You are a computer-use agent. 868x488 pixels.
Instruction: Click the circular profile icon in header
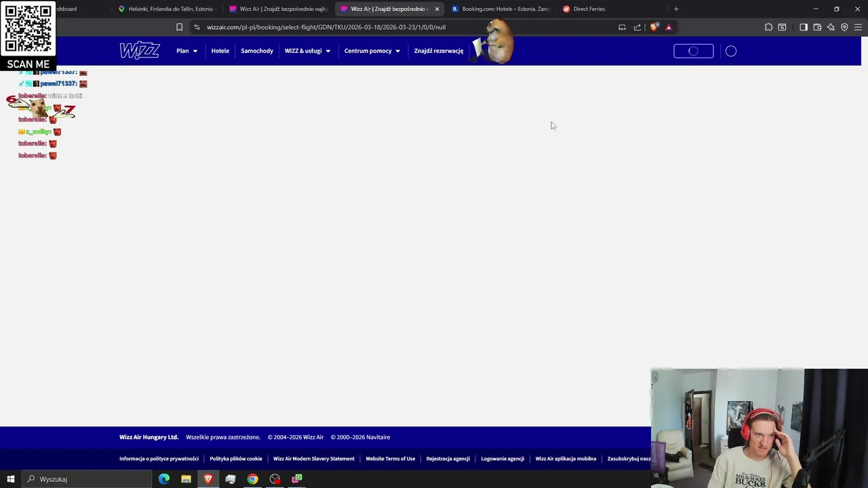pyautogui.click(x=731, y=51)
